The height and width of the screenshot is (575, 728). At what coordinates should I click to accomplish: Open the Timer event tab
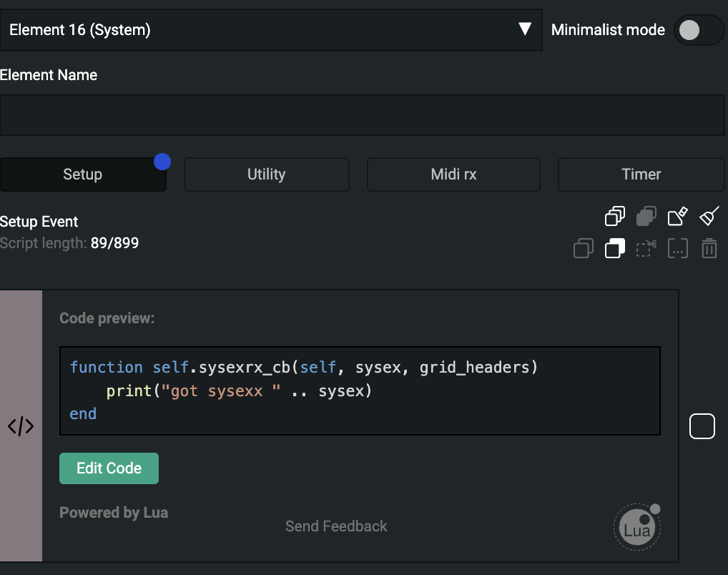coord(641,175)
